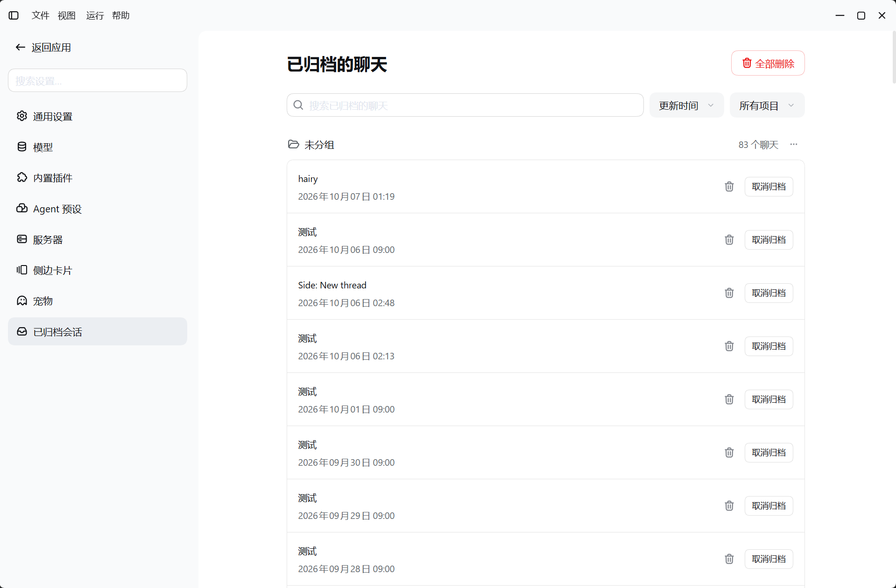Click the vertical scrollbar on the right

[x=894, y=57]
